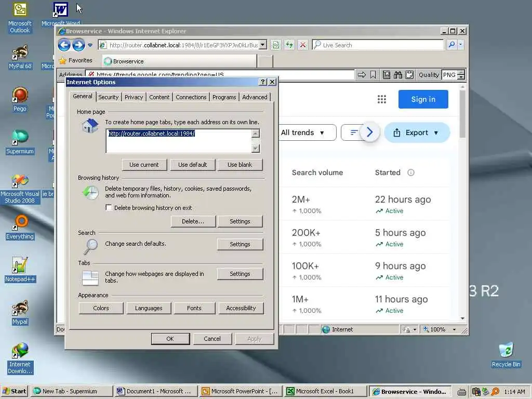Open Browsing history Settings button
Image resolution: width=532 pixels, height=399 pixels.
(x=240, y=221)
